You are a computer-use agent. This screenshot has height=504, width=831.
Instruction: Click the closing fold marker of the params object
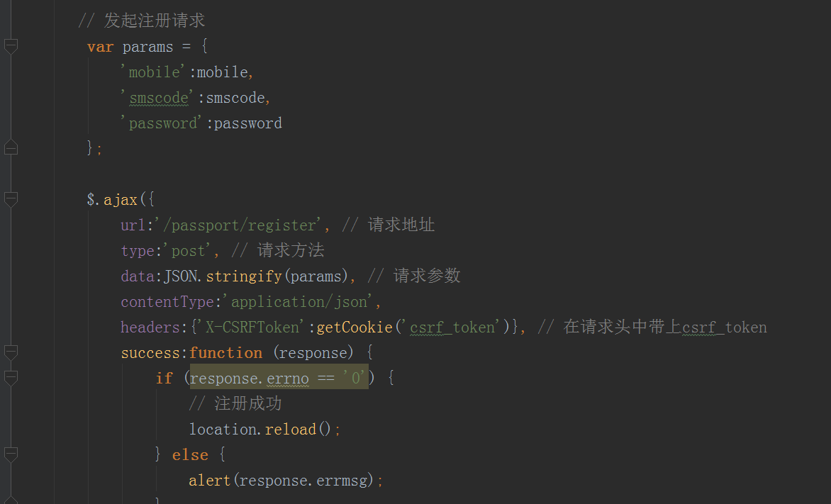(10, 147)
